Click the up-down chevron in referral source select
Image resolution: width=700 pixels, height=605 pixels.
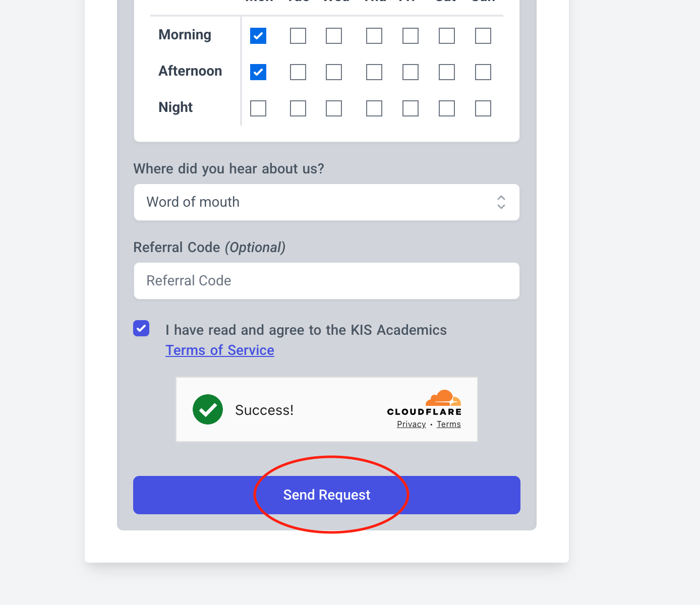click(501, 202)
